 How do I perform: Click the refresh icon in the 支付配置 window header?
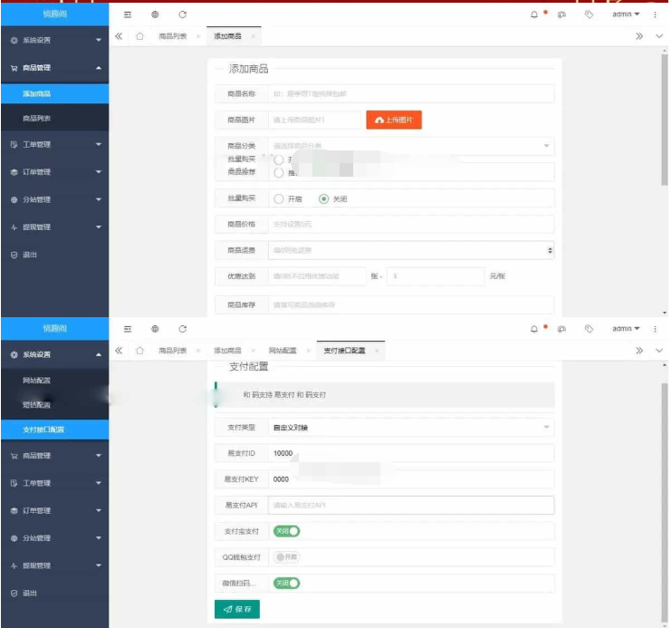click(x=183, y=328)
